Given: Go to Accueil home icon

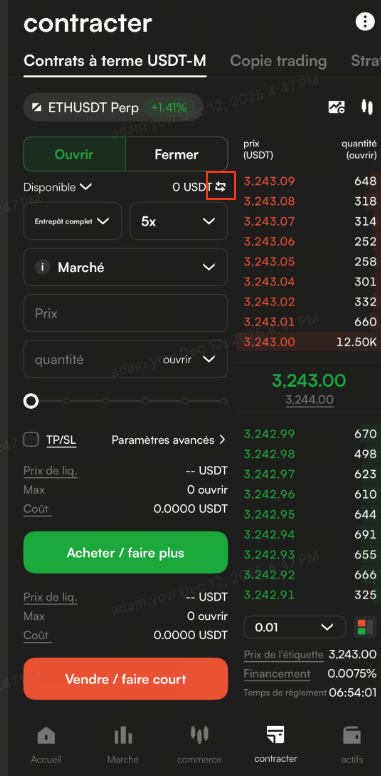Looking at the screenshot, I should [47, 735].
